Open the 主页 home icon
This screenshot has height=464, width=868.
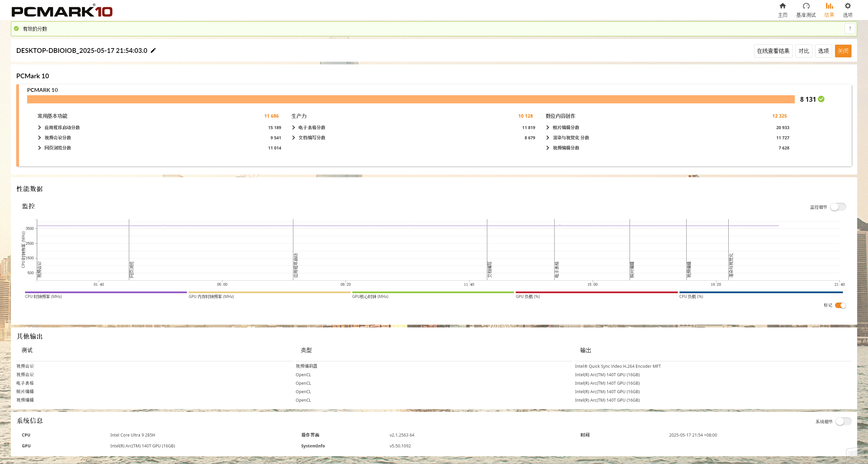tap(783, 6)
